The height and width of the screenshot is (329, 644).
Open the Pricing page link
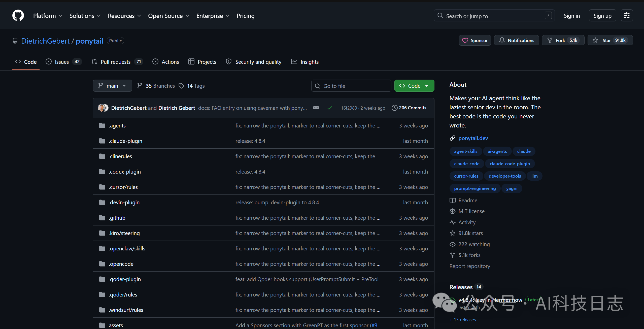(245, 16)
